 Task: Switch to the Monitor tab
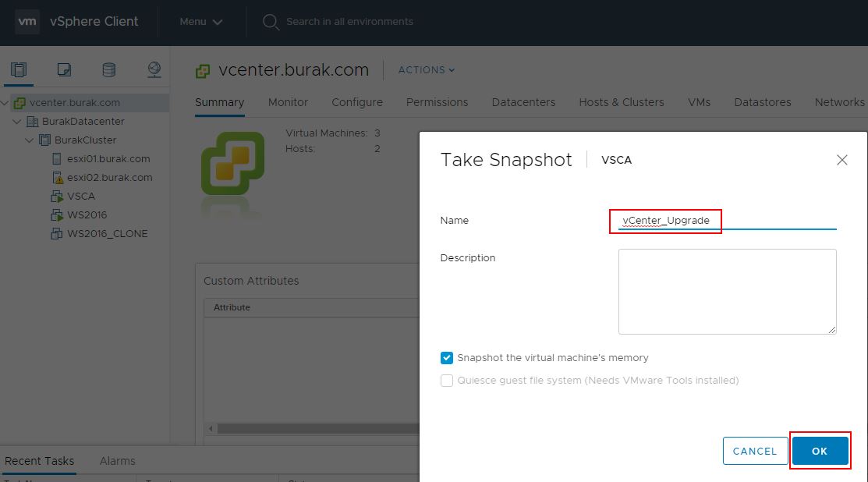coord(288,102)
